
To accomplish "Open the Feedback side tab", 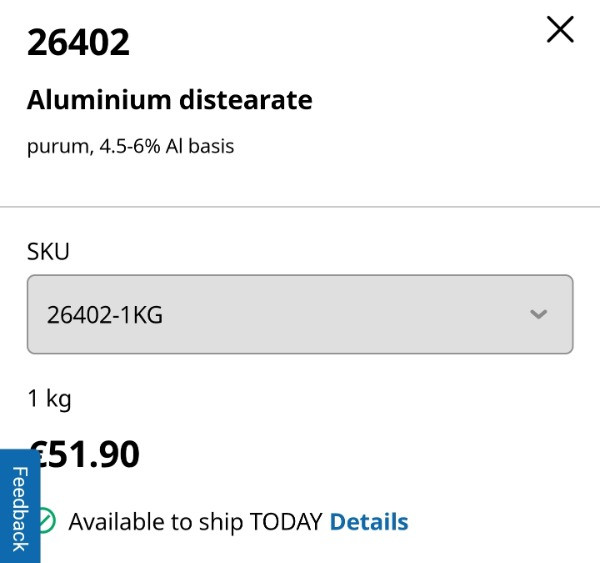I will click(x=19, y=507).
